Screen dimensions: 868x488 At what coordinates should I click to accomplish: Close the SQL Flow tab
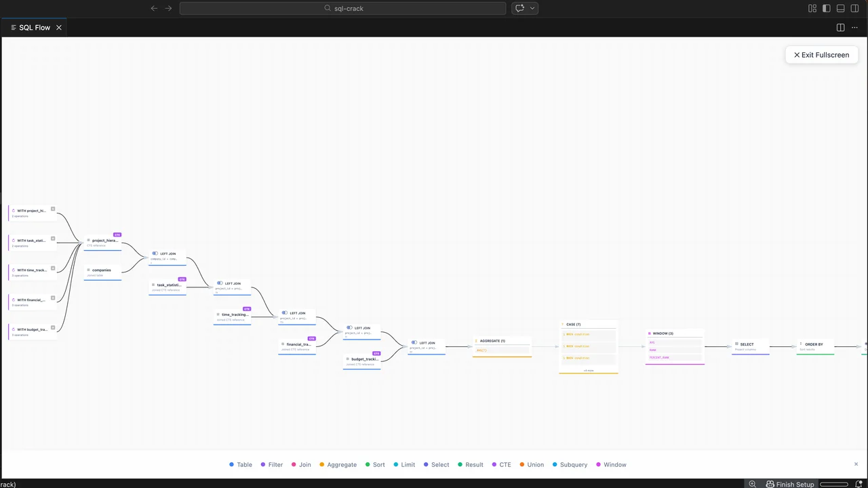[59, 28]
